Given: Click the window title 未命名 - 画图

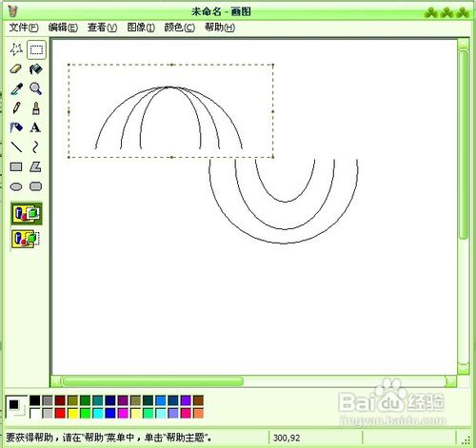Looking at the screenshot, I should (x=221, y=11).
